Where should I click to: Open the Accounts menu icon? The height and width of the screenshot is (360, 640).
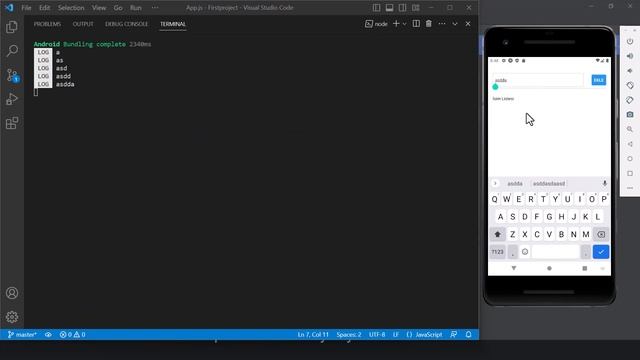12,293
